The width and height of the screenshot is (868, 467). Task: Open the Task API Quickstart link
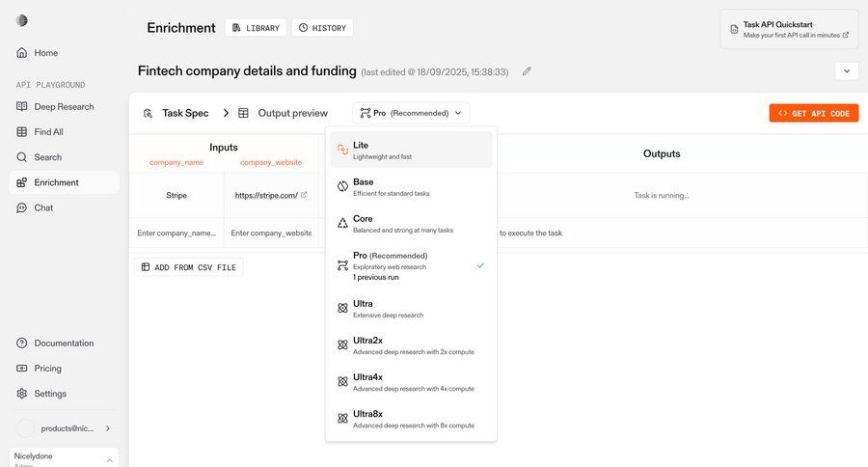click(789, 29)
